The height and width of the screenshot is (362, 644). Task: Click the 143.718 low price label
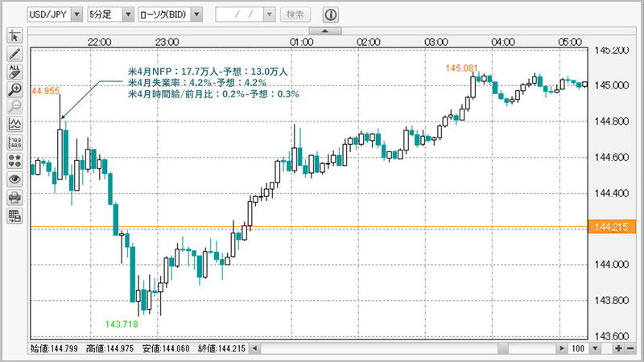pos(122,324)
